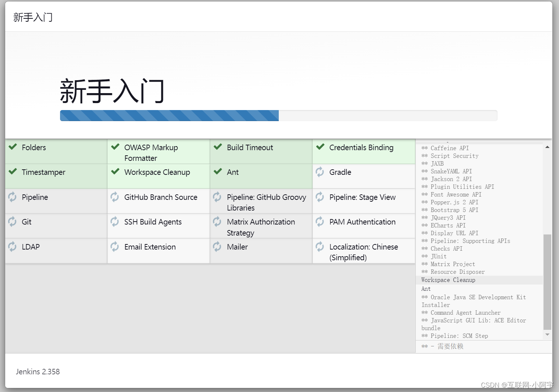Click the Folders plugin label

[x=34, y=148]
